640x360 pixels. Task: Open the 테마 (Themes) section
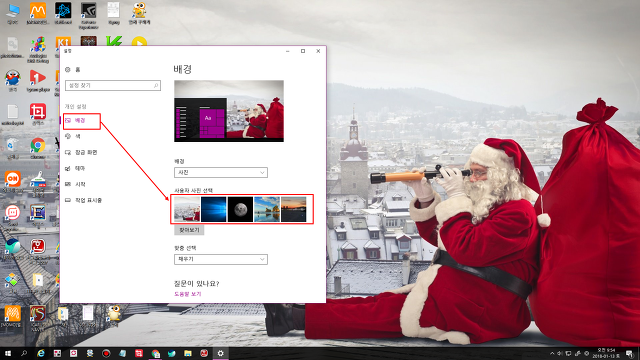click(x=75, y=168)
